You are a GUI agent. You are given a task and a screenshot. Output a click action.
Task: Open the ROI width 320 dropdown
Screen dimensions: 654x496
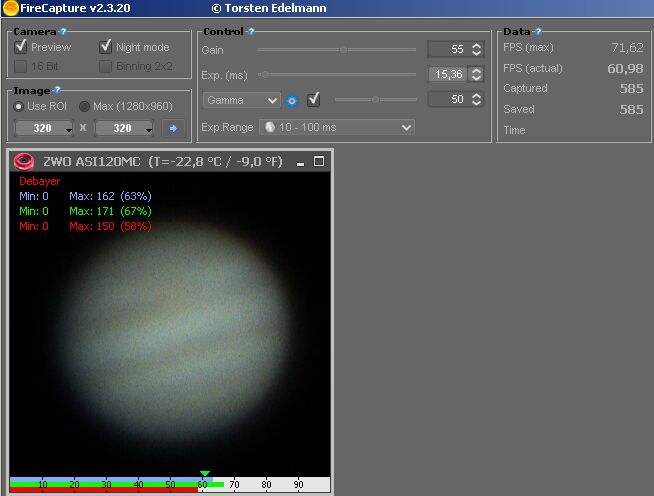click(45, 128)
